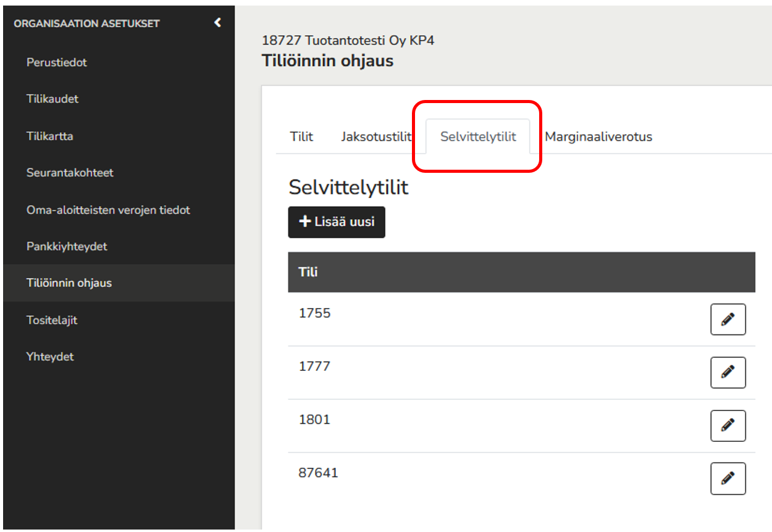Open Tositelajit in the sidebar

(52, 320)
